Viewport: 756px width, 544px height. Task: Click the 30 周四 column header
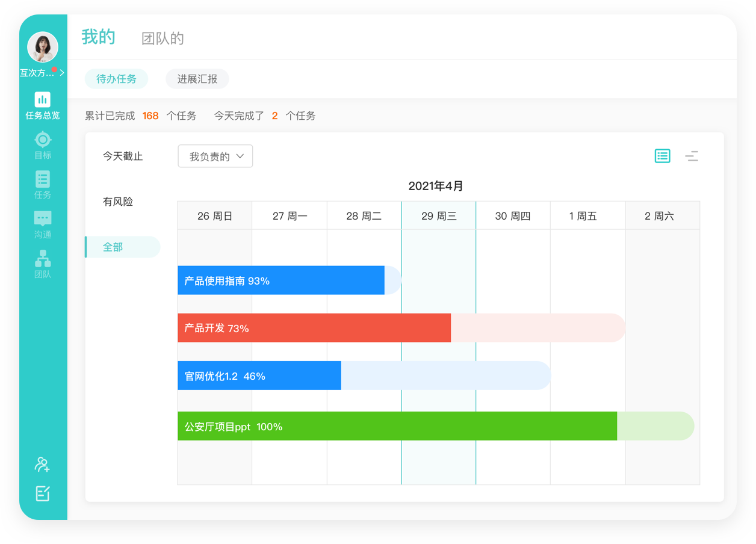[513, 215]
